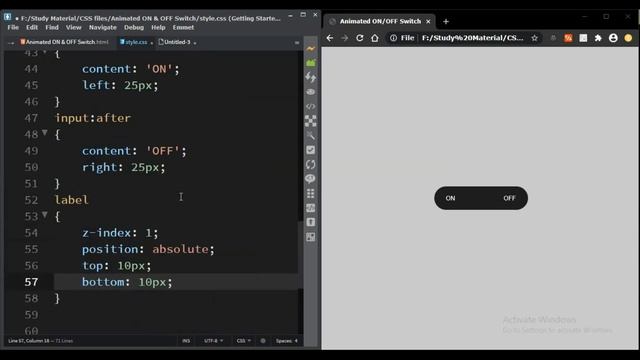Close the Animated ON/OFF Switch browser tab

[x=428, y=21]
